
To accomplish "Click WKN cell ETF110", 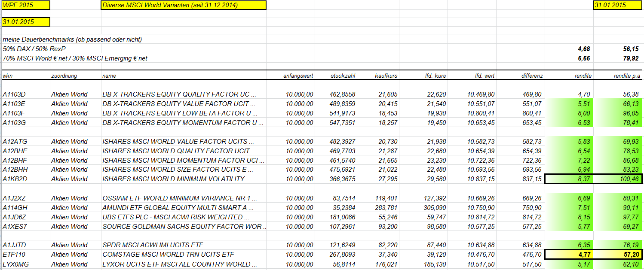I will pos(13,255).
